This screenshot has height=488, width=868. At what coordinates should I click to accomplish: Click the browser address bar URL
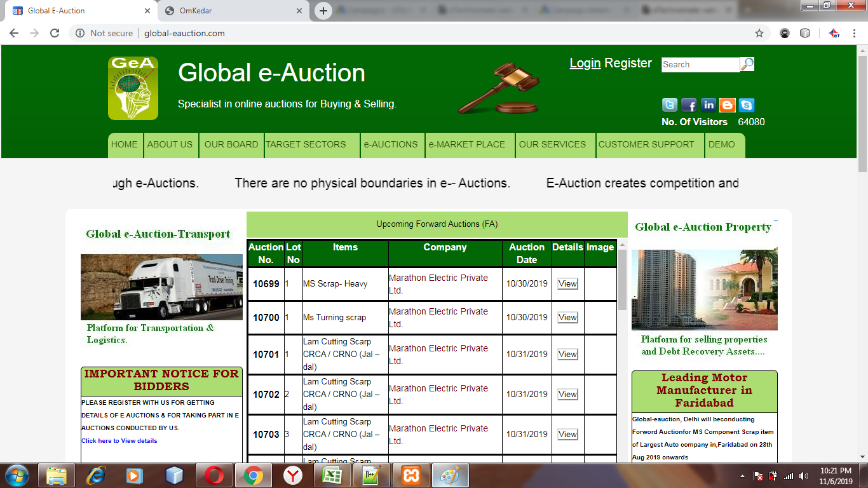[x=184, y=33]
